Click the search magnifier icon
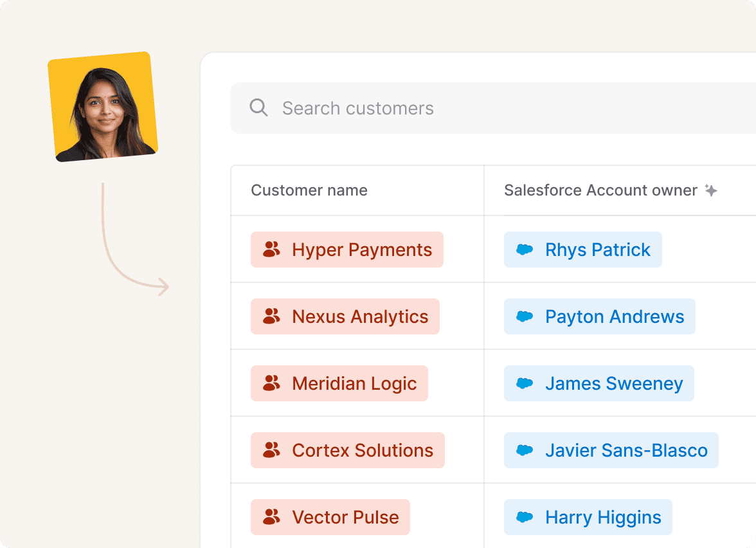This screenshot has height=548, width=756. pyautogui.click(x=258, y=107)
